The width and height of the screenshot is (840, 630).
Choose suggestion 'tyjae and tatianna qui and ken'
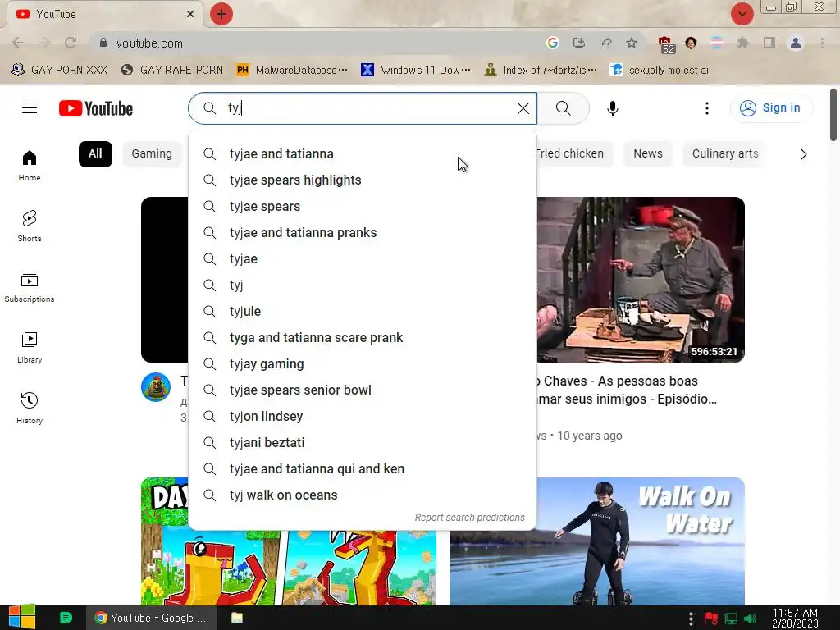(x=363, y=468)
